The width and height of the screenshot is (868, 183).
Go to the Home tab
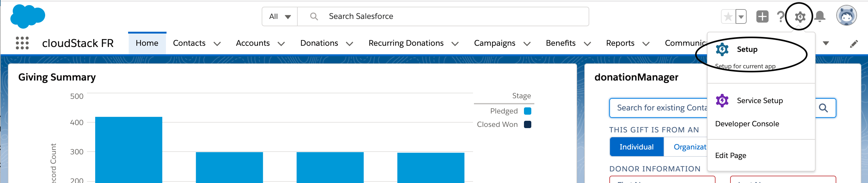(147, 43)
